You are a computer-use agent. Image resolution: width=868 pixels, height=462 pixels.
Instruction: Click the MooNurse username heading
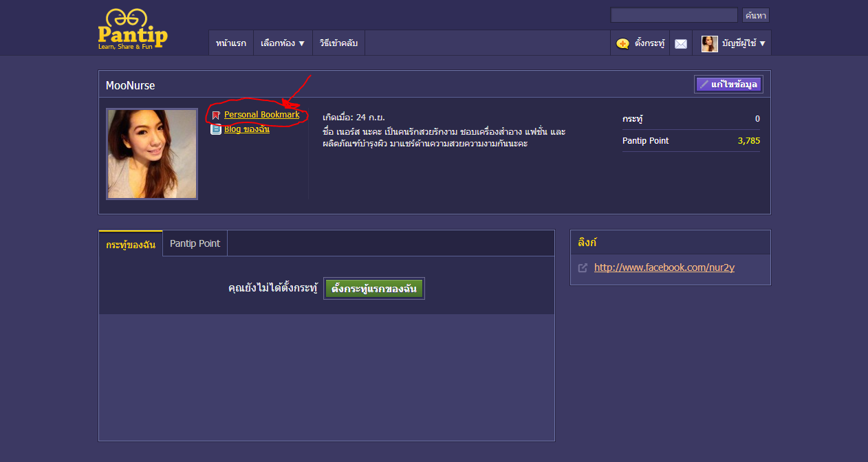coord(130,85)
